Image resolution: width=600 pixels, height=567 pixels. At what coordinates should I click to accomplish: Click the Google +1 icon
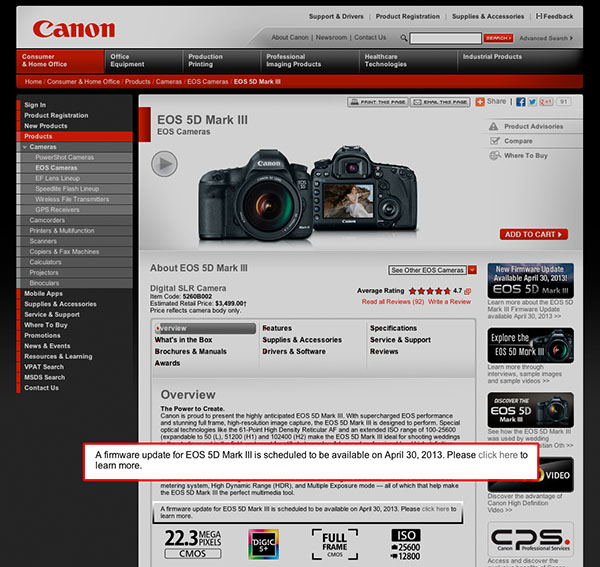coord(546,102)
